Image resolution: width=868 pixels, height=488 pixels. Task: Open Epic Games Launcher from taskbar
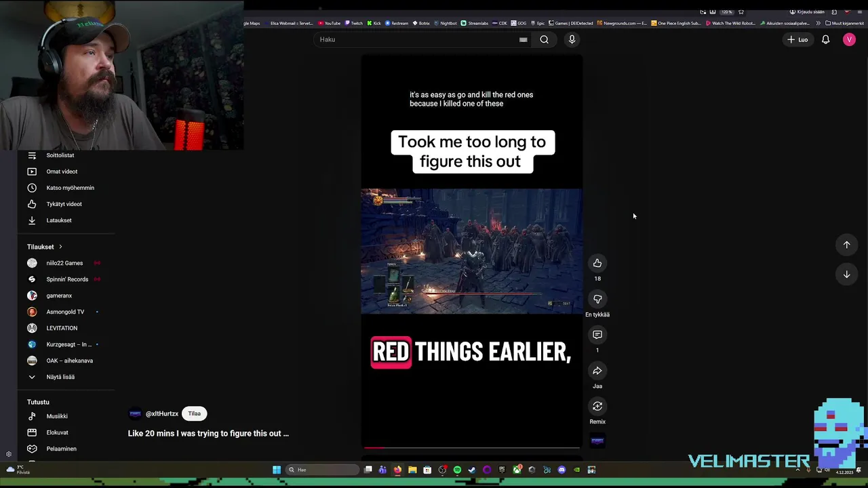502,470
